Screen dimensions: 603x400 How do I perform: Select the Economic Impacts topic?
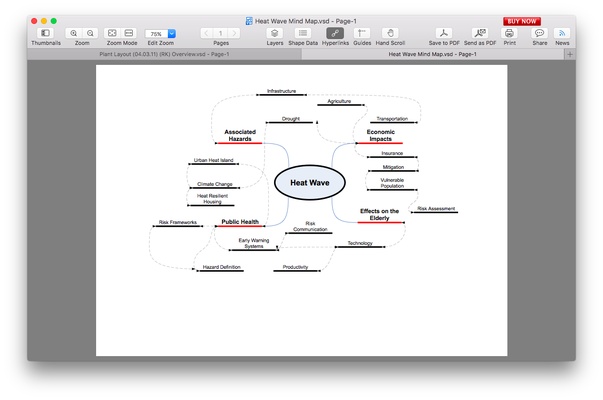(x=380, y=135)
